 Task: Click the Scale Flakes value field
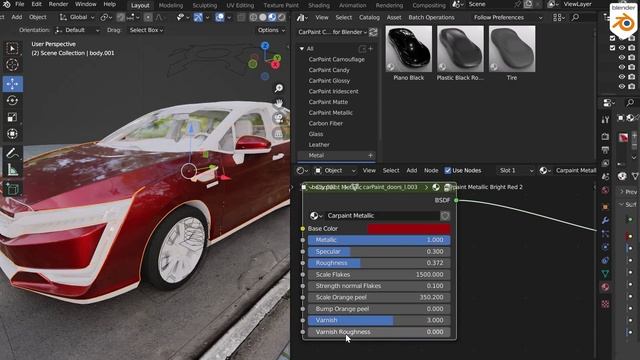[x=379, y=275]
